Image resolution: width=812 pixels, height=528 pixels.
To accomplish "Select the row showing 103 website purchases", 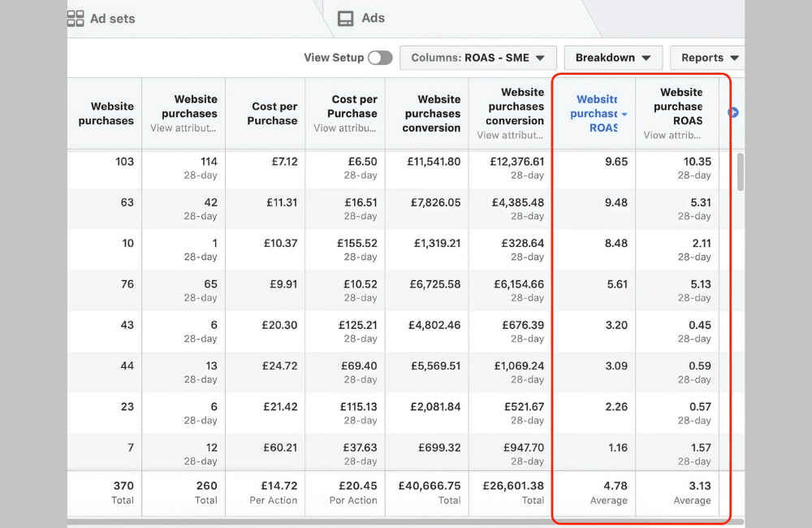I will tap(325, 163).
